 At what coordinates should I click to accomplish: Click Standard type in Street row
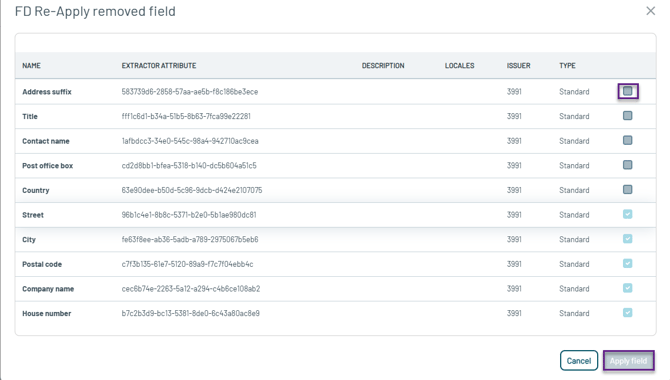click(x=574, y=215)
